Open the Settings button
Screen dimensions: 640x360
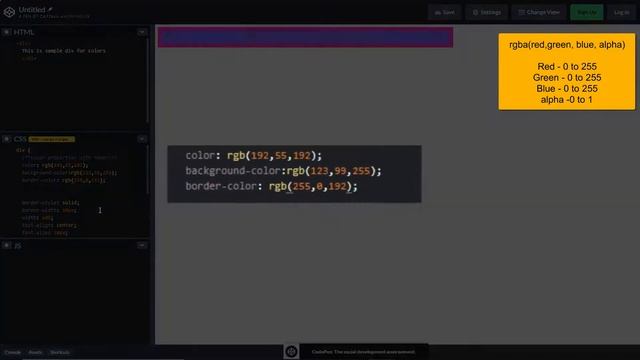(x=487, y=12)
